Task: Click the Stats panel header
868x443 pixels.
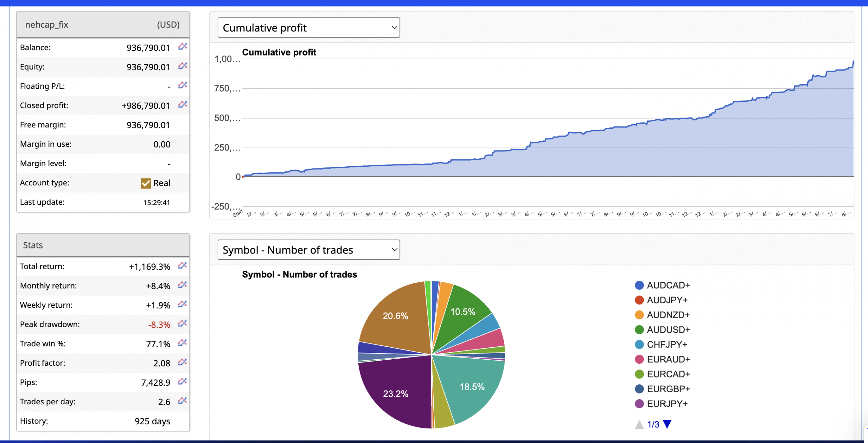Action: pos(103,245)
